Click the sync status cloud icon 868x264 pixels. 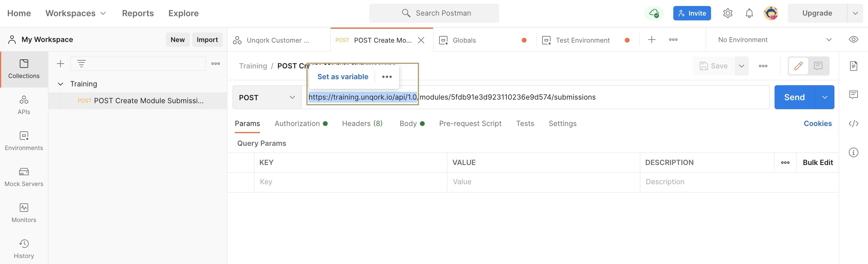(654, 13)
